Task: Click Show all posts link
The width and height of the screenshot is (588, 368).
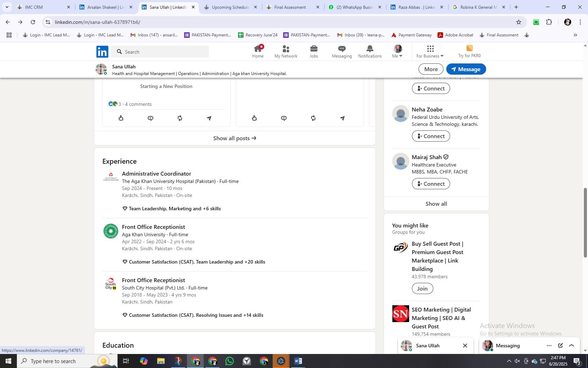Action: tap(235, 138)
